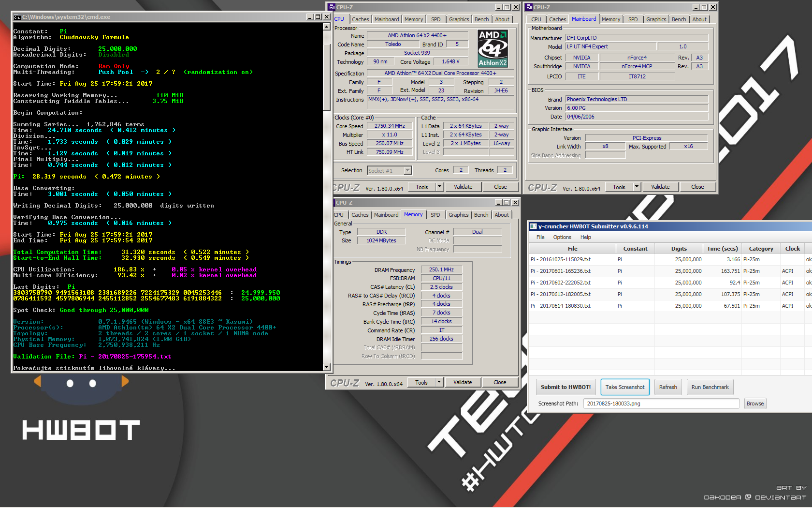This screenshot has width=812, height=508.
Task: Click CAS# Latency value 2.5 clocks
Action: coord(441,287)
